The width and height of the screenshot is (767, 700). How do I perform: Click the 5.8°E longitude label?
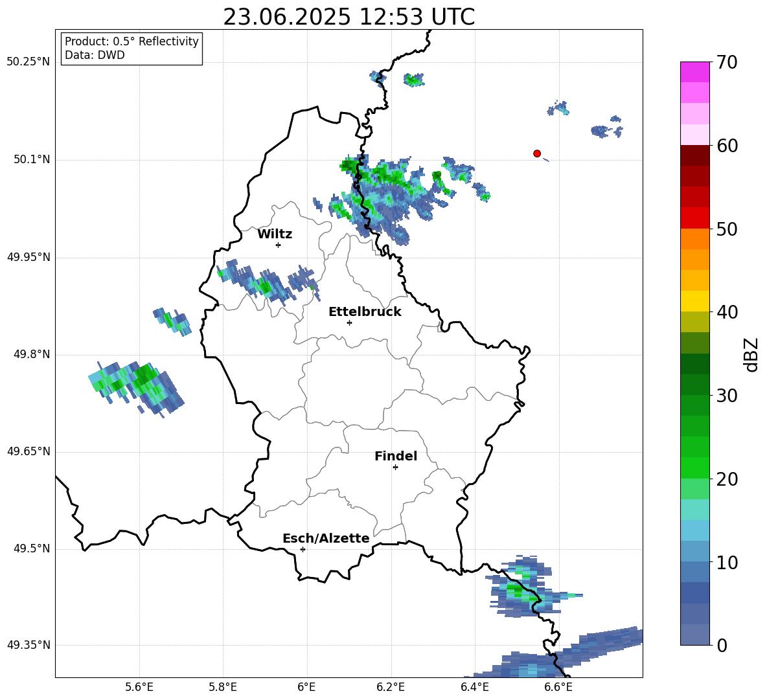pyautogui.click(x=223, y=687)
